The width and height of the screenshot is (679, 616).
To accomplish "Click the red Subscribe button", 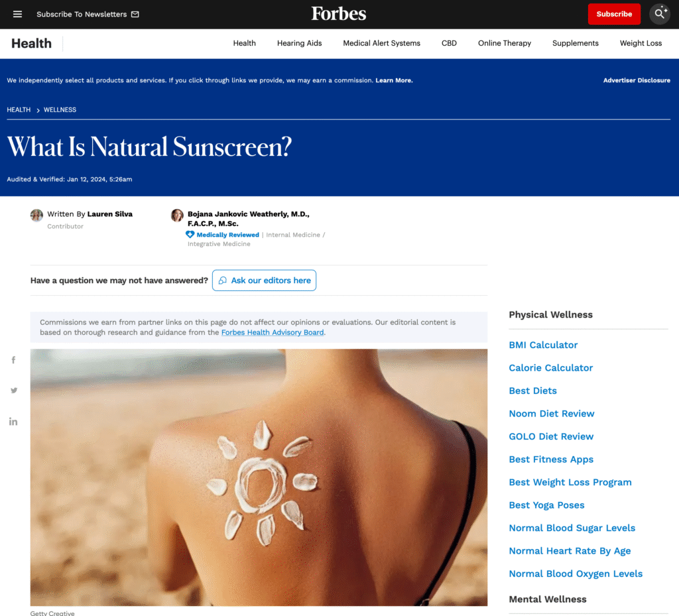I will click(x=614, y=15).
